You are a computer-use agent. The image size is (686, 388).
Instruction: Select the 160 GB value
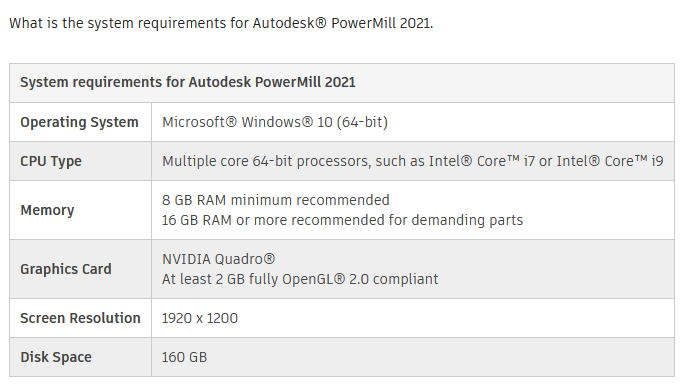tap(184, 357)
